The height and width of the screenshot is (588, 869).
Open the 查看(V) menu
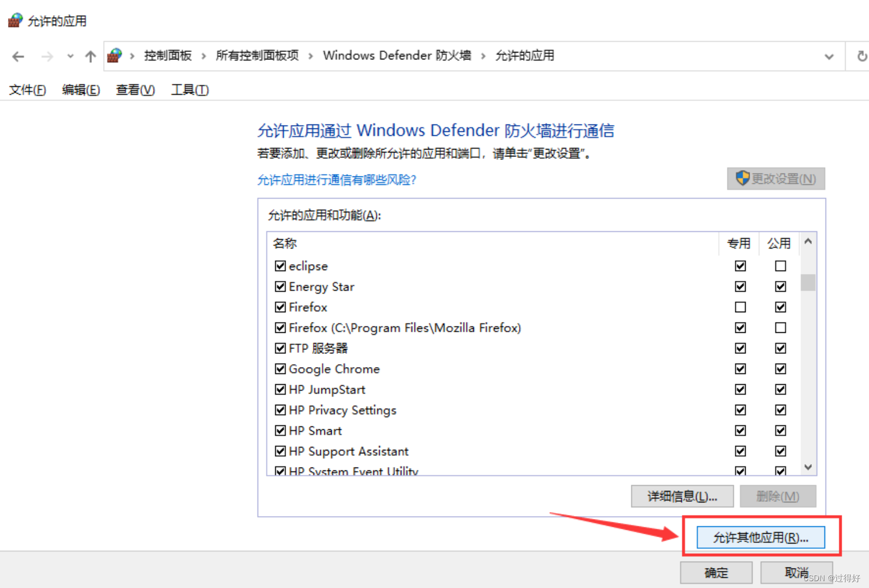click(135, 90)
